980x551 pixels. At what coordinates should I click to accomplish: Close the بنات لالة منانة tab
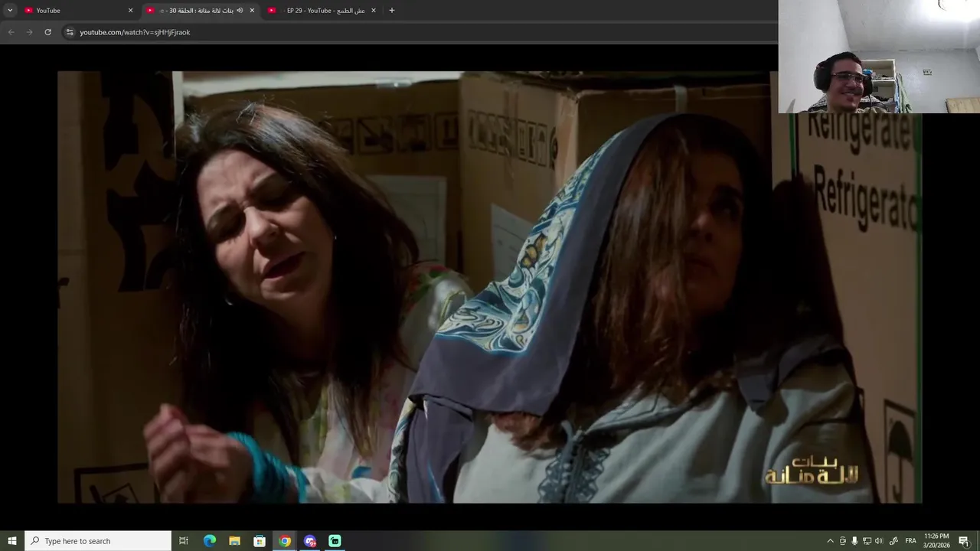click(x=252, y=11)
